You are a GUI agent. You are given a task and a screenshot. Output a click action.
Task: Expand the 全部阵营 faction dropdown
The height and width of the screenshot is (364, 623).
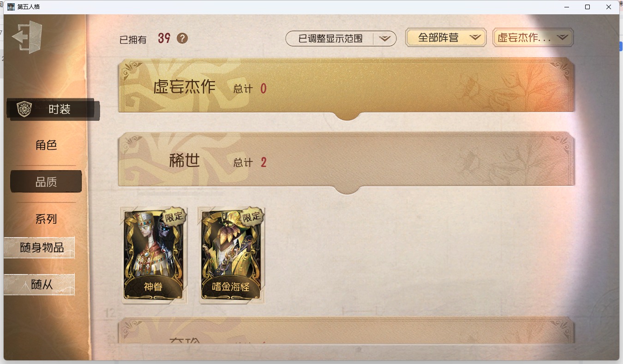point(446,38)
